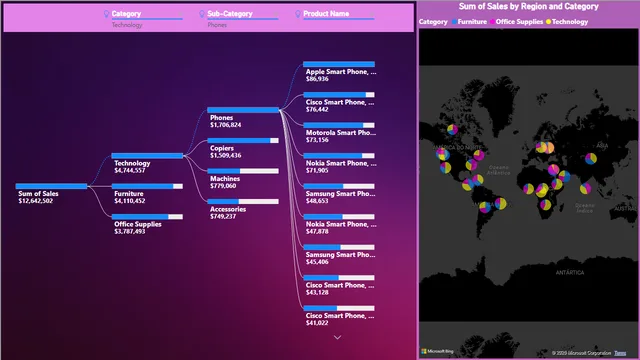Remove the Product Name level using its X icon
The width and height of the screenshot is (640, 360).
tap(371, 14)
